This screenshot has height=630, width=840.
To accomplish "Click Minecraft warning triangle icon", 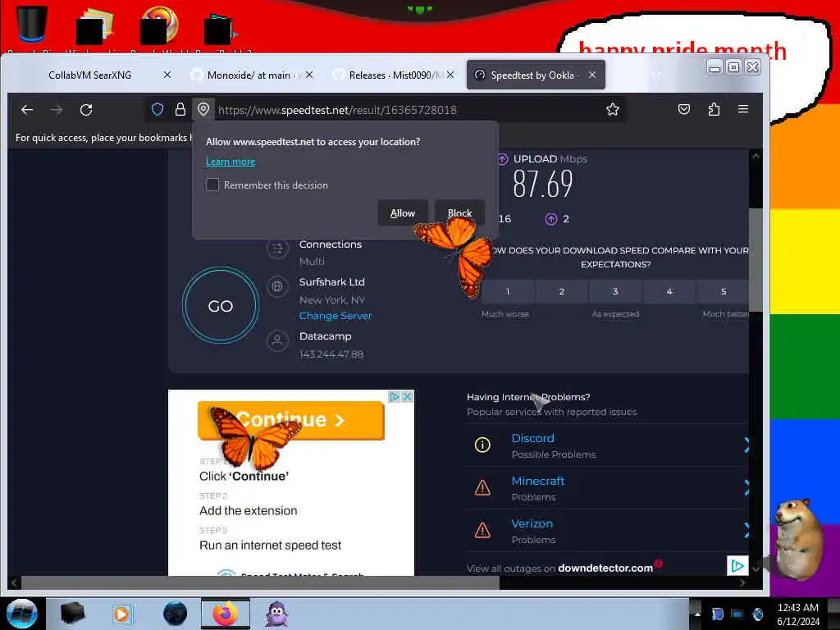I will click(x=482, y=487).
